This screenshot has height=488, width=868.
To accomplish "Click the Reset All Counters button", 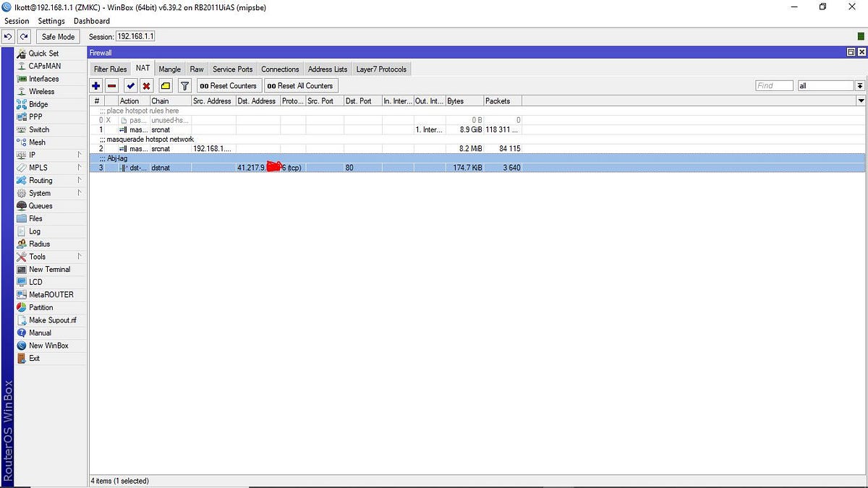I will tap(301, 85).
